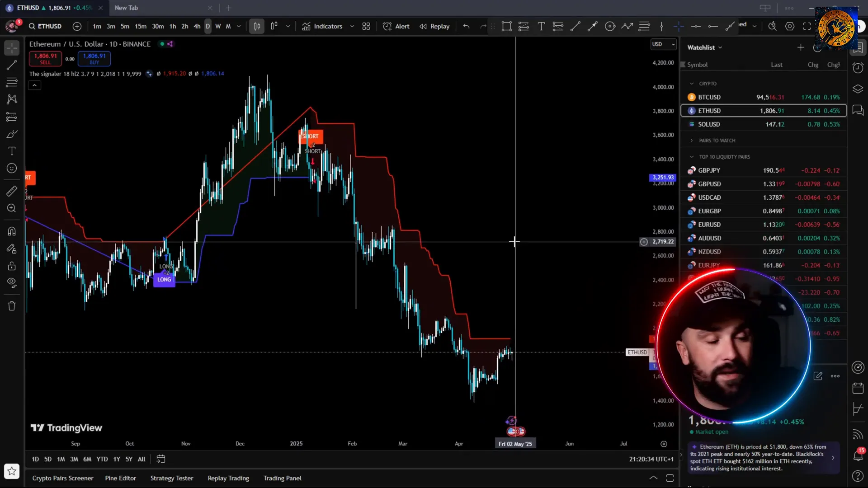Collapse the CRYPTO watchlist section
This screenshot has width=868, height=488.
pyautogui.click(x=691, y=84)
